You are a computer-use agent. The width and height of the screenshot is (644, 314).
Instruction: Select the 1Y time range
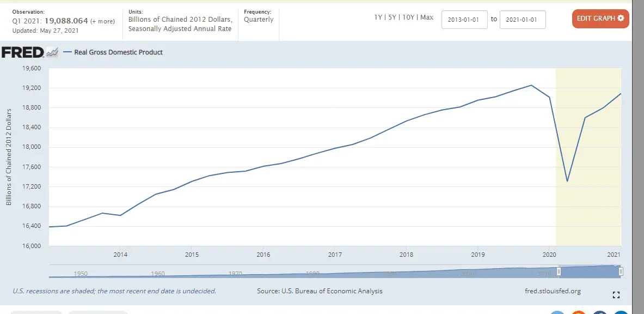pyautogui.click(x=378, y=17)
